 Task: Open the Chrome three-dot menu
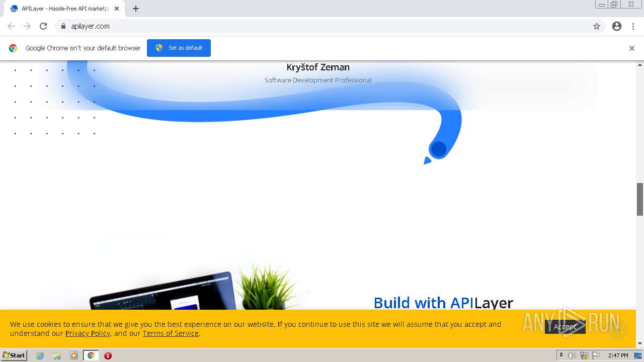point(633,26)
